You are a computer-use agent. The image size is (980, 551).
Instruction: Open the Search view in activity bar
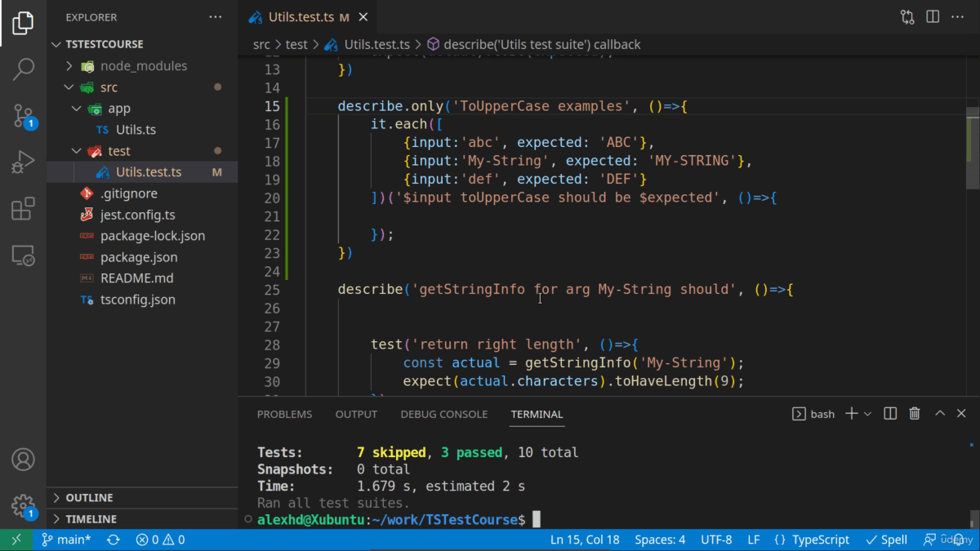point(23,69)
